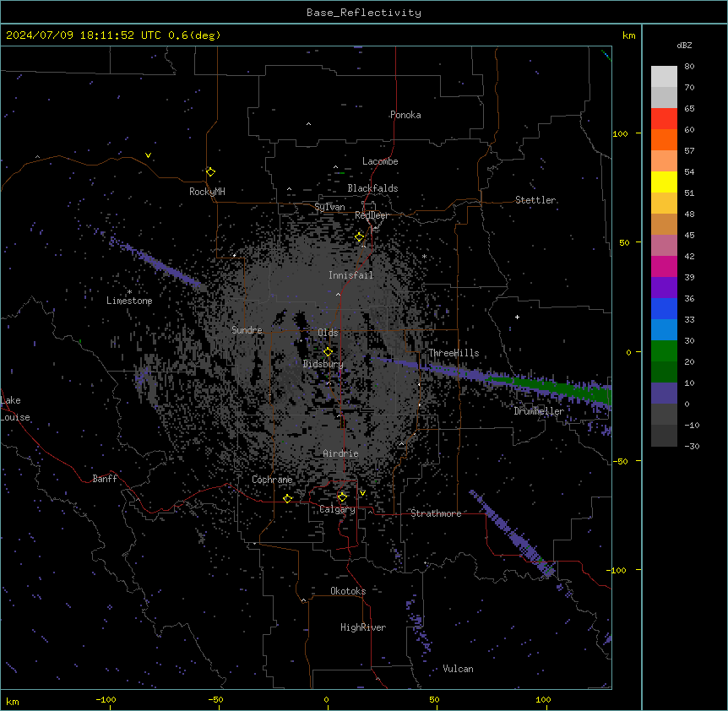Click the ThreeHills town label
This screenshot has width=728, height=711.
pyautogui.click(x=454, y=353)
